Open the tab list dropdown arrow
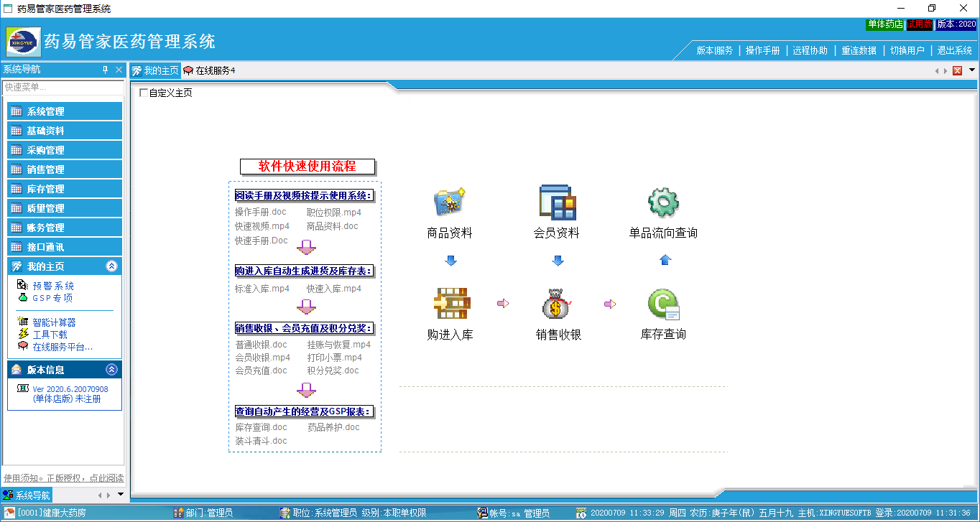The height and width of the screenshot is (522, 980). pyautogui.click(x=972, y=70)
